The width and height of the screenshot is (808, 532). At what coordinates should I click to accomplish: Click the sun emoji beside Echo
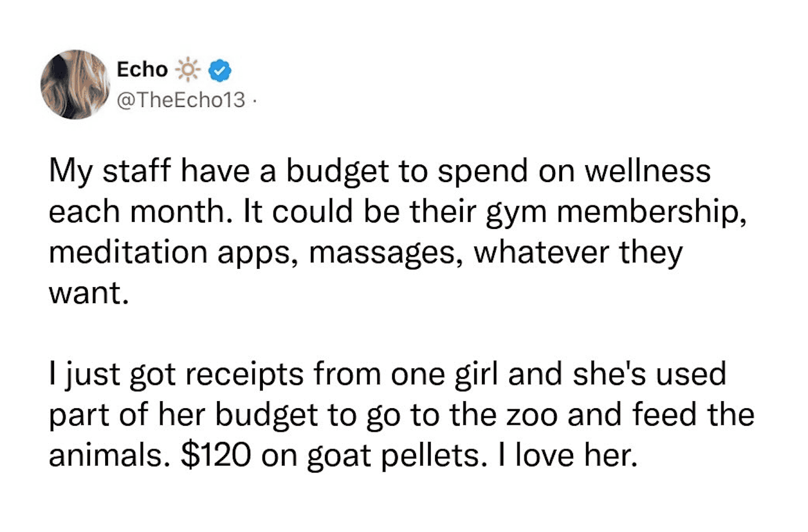coord(188,70)
